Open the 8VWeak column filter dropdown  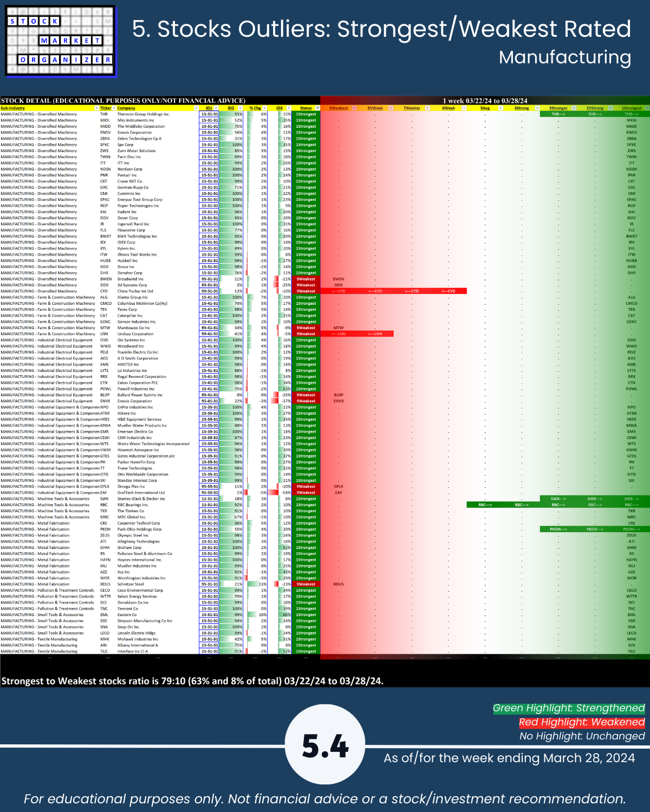pos(391,108)
